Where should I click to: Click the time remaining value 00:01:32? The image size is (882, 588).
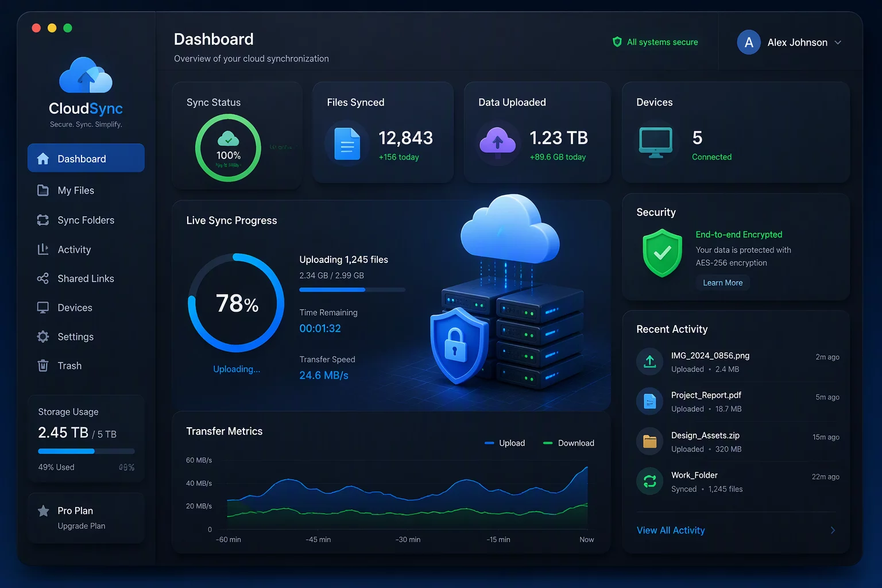coord(320,328)
